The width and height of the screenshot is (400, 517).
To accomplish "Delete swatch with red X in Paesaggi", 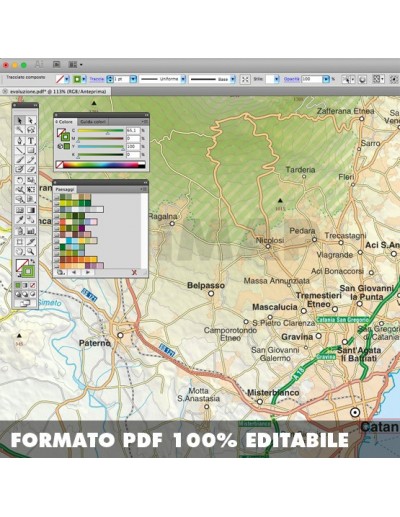I will [134, 273].
